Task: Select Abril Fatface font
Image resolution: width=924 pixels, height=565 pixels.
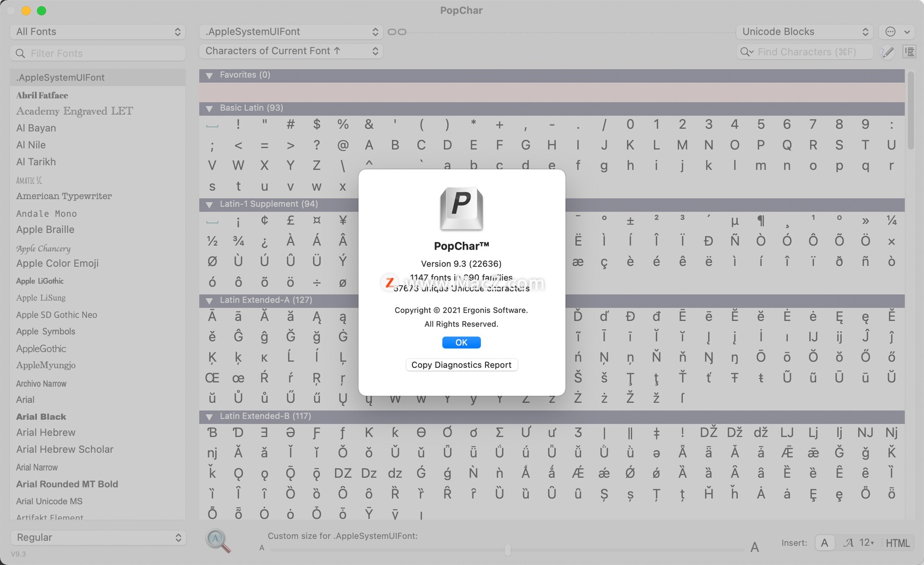Action: [42, 95]
